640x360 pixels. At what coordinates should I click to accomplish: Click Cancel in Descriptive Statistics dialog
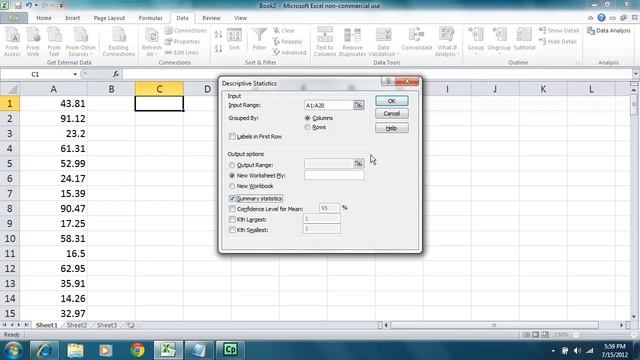[x=391, y=113]
